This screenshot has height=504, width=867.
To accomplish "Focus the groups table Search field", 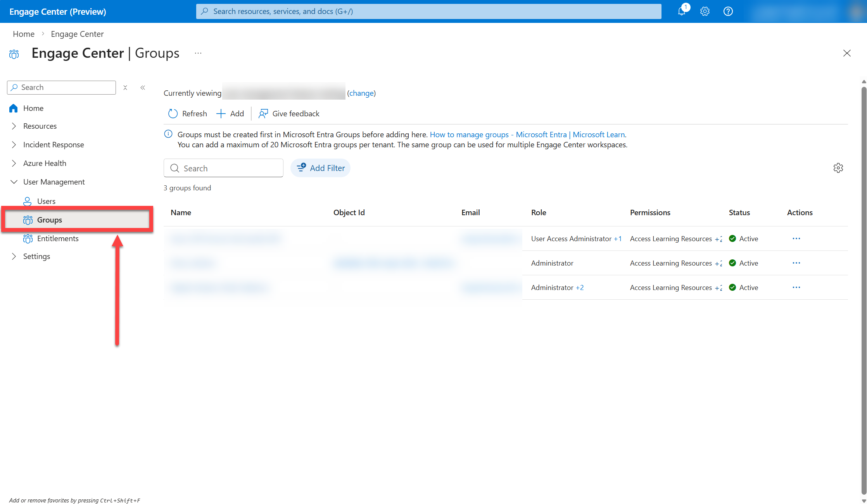I will [223, 168].
